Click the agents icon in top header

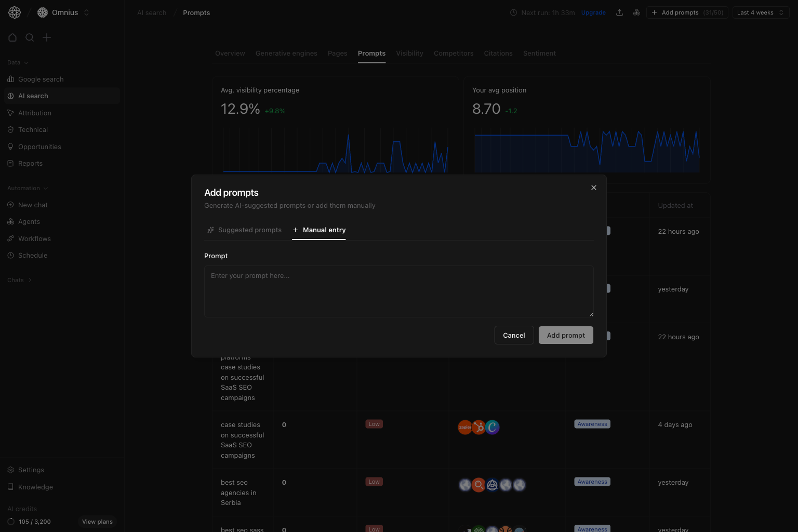pos(636,12)
